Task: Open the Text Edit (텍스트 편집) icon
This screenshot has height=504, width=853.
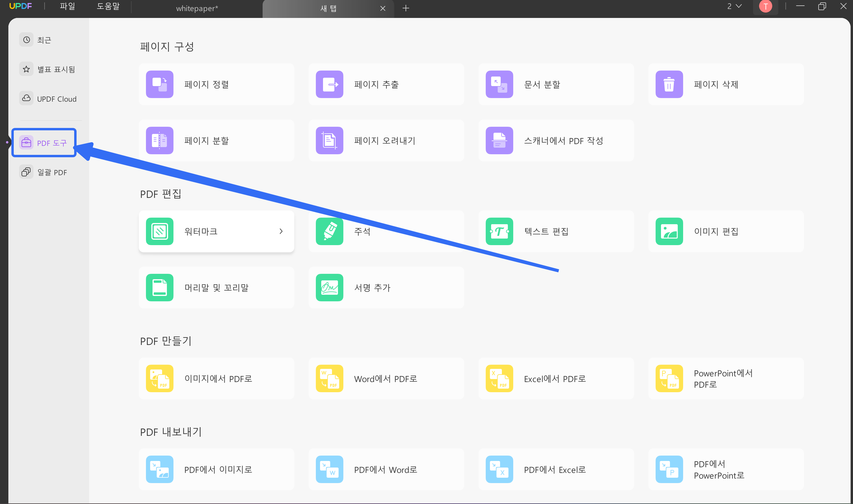Action: point(499,231)
